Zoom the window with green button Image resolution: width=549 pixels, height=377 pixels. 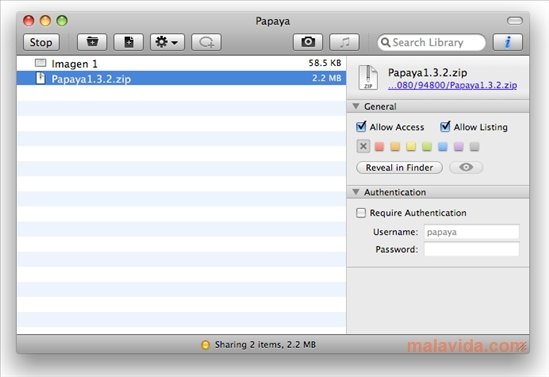click(62, 21)
